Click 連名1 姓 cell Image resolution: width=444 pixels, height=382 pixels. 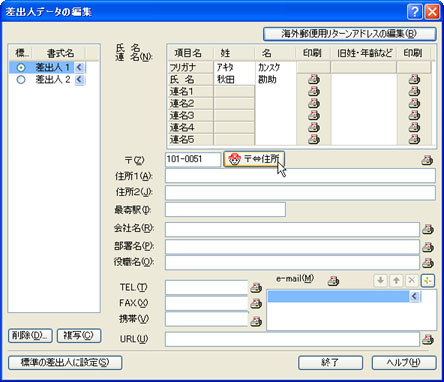234,92
